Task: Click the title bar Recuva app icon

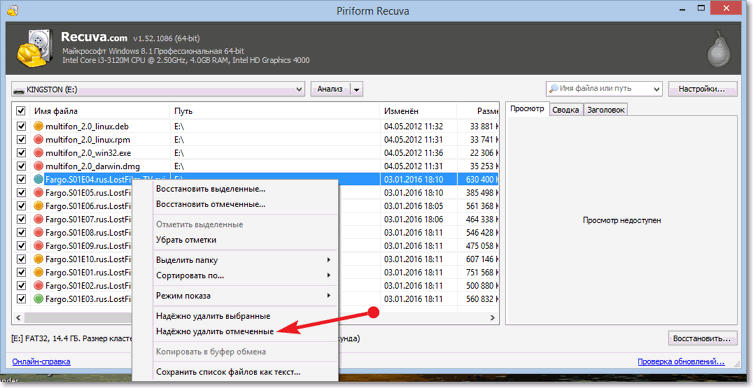Action: point(12,10)
